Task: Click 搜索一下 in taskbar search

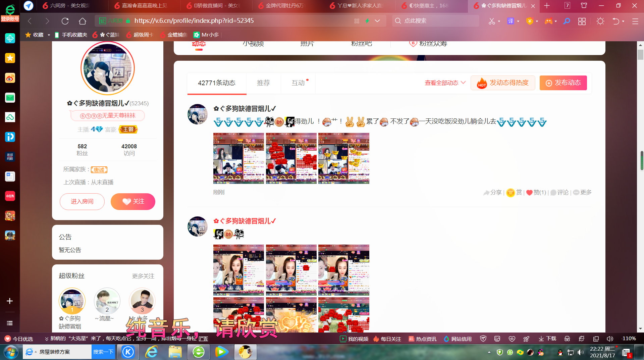Action: click(x=103, y=352)
